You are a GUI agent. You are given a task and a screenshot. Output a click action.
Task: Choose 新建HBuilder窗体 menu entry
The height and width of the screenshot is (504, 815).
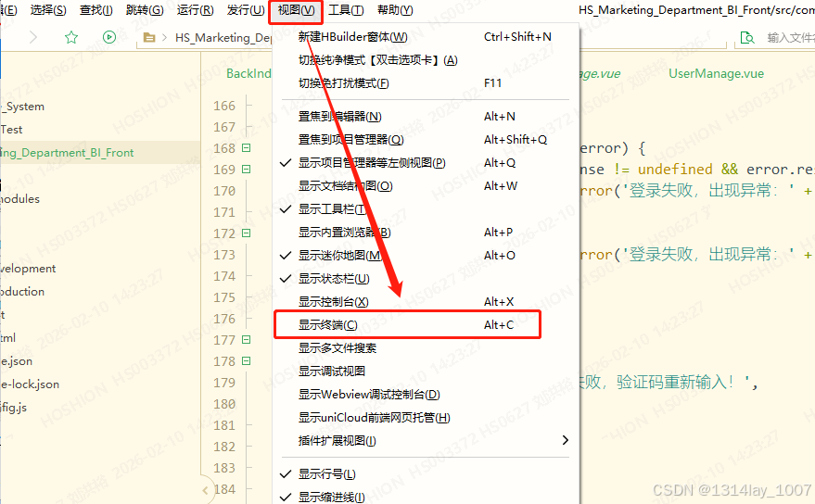(352, 37)
